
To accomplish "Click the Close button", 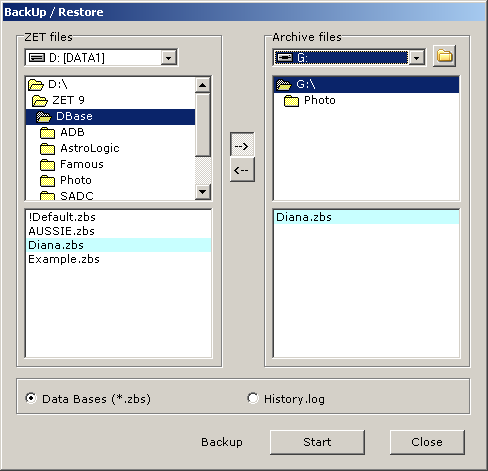I will pos(427,442).
